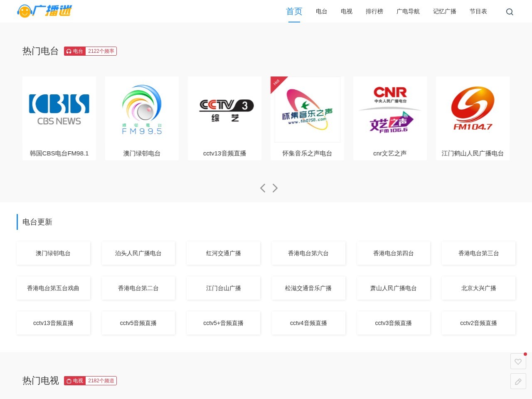
Task: Click the 泊头人民广播电台 button
Action: click(x=138, y=253)
